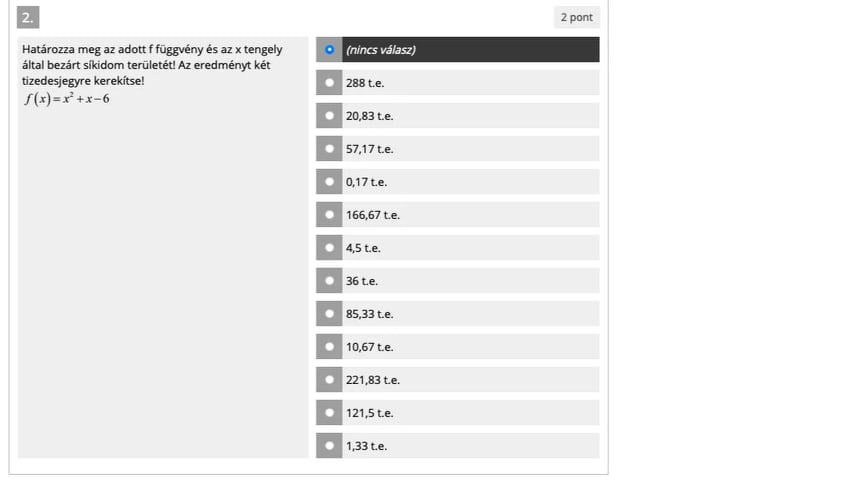Select the 221,83 t.e. radio button

pyautogui.click(x=329, y=380)
